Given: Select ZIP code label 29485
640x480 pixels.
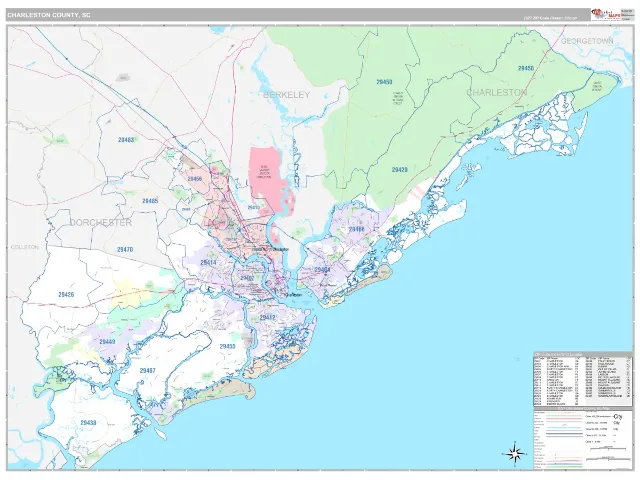Looking at the screenshot, I should tap(150, 201).
